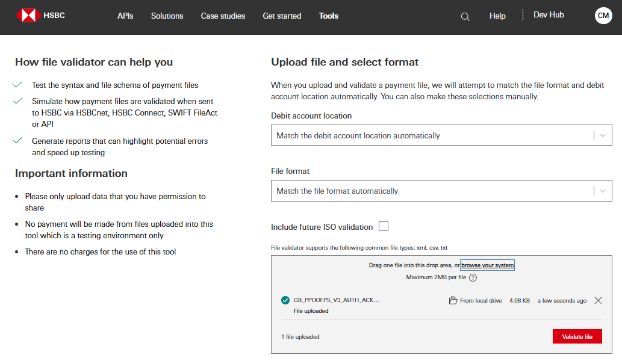This screenshot has width=622, height=364.
Task: Enable Include future ISO validation
Action: [384, 226]
